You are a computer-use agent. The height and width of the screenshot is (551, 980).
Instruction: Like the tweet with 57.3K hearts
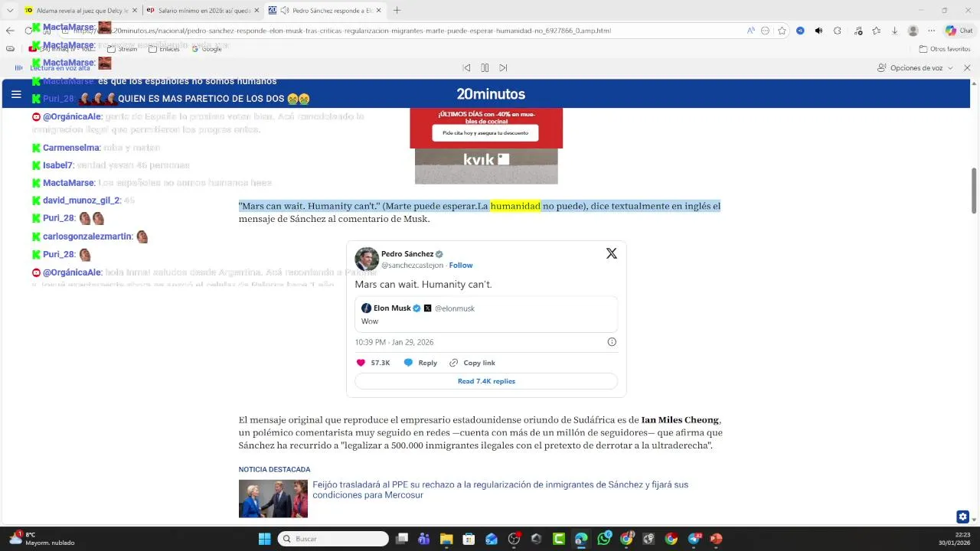[x=374, y=363]
